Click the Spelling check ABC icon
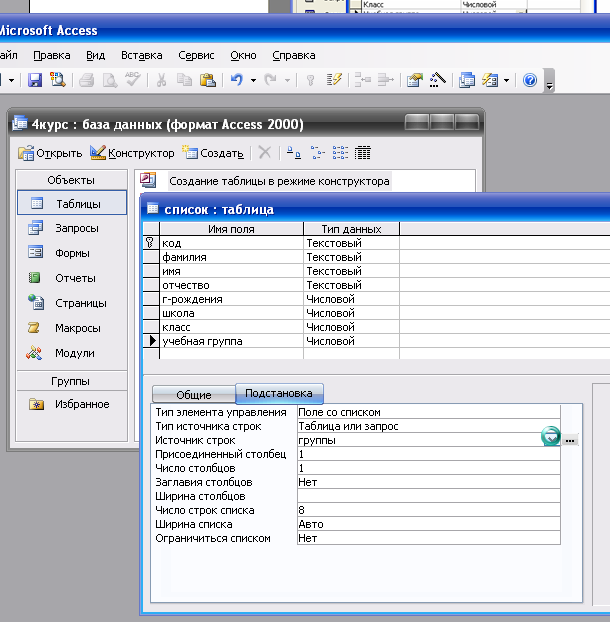This screenshot has width=610, height=622. [132, 79]
